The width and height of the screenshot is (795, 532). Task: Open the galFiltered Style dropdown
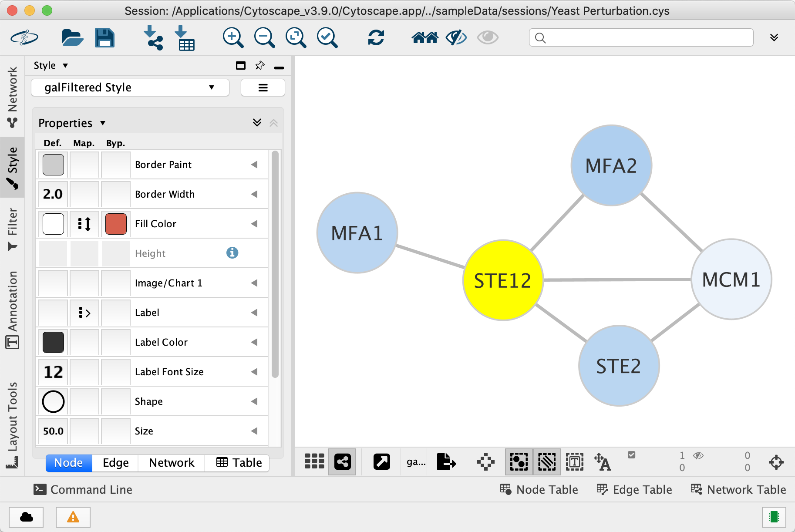(x=130, y=88)
